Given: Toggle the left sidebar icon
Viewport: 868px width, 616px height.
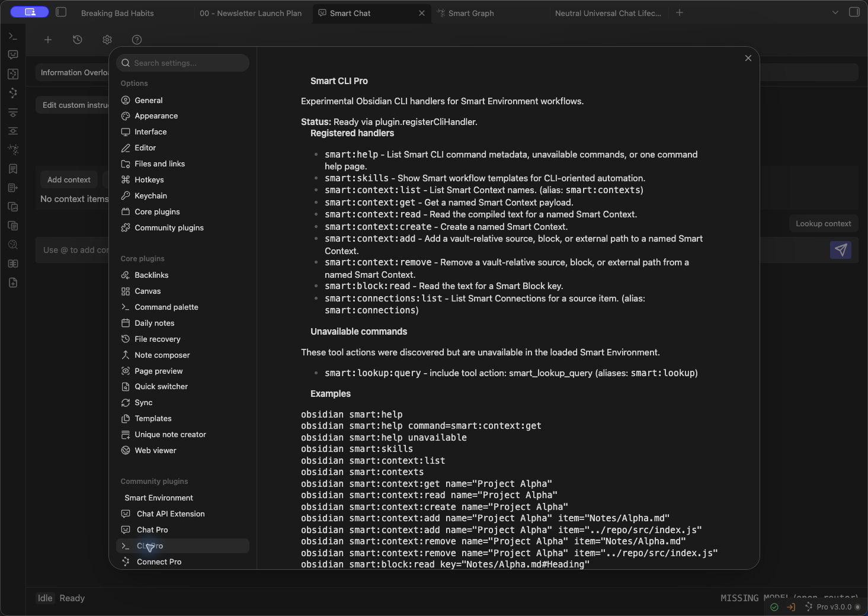Looking at the screenshot, I should pos(61,12).
